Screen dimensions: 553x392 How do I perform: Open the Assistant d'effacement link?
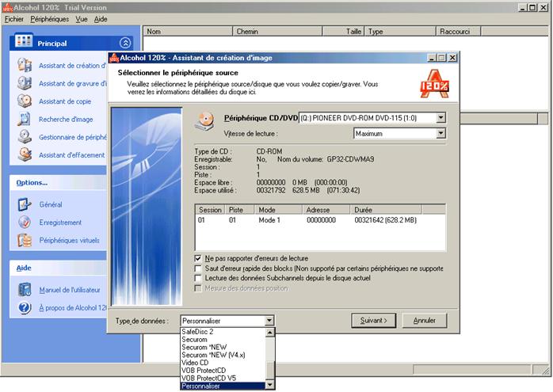(71, 155)
